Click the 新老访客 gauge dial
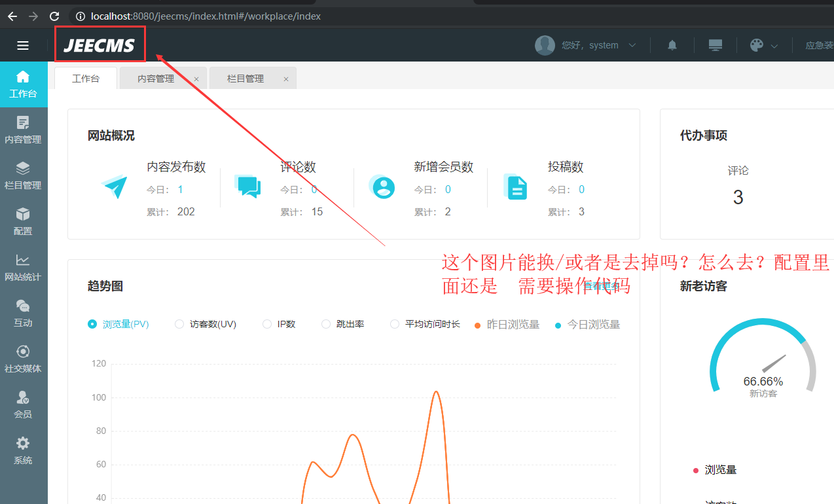 (763, 357)
